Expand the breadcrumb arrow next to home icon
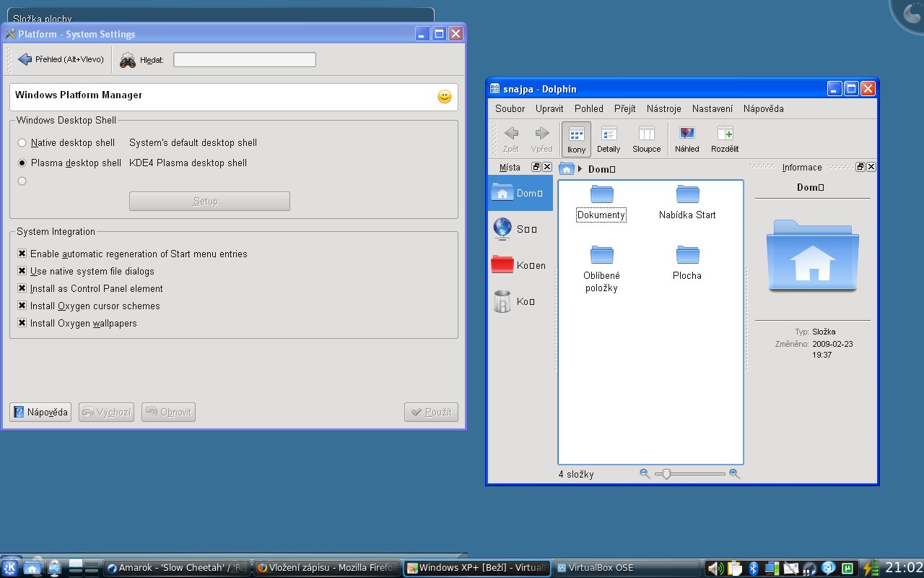Viewport: 924px width, 578px height. click(580, 169)
